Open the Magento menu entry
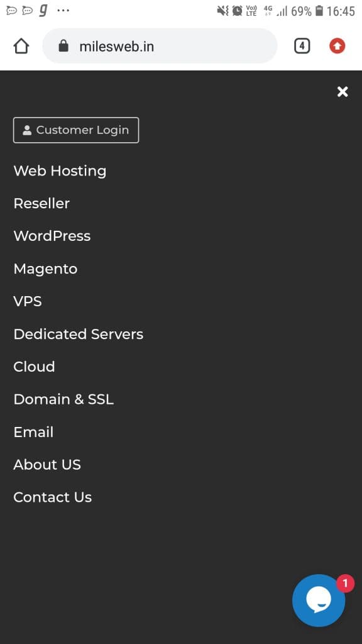362x644 pixels. tap(45, 269)
